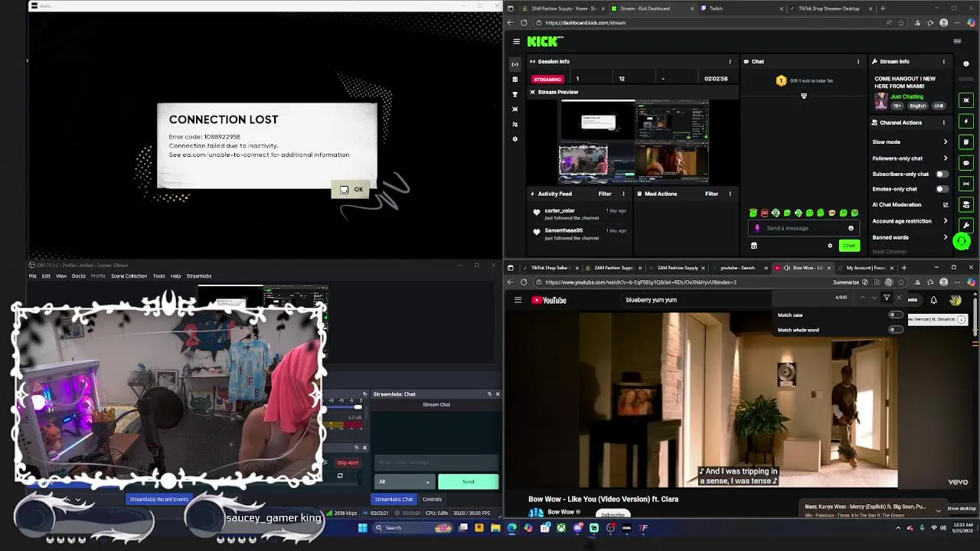
Task: Open AI Chat Moderation external link
Action: 946,204
